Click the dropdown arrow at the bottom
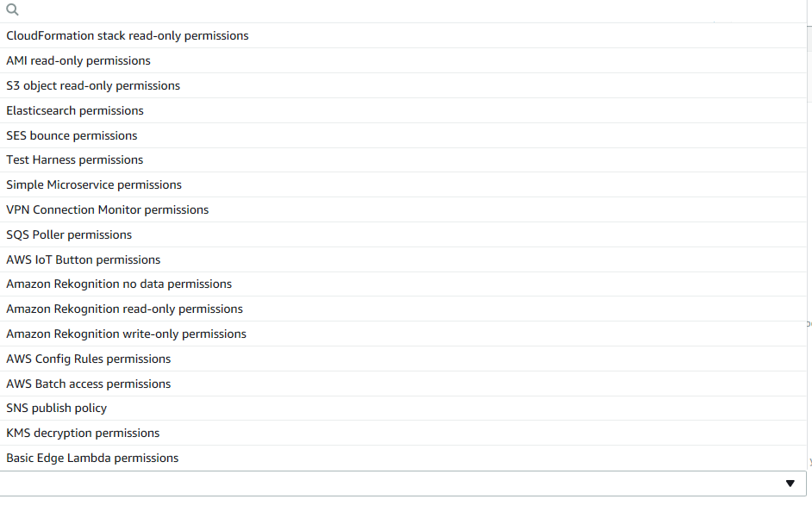The height and width of the screenshot is (518, 812). click(x=790, y=484)
